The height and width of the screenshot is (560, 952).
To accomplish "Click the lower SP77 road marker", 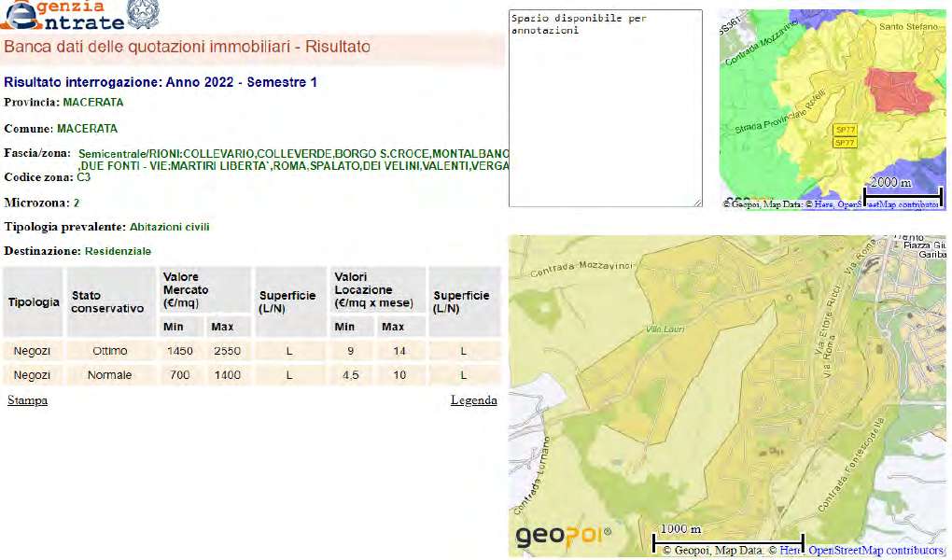I will tap(844, 143).
